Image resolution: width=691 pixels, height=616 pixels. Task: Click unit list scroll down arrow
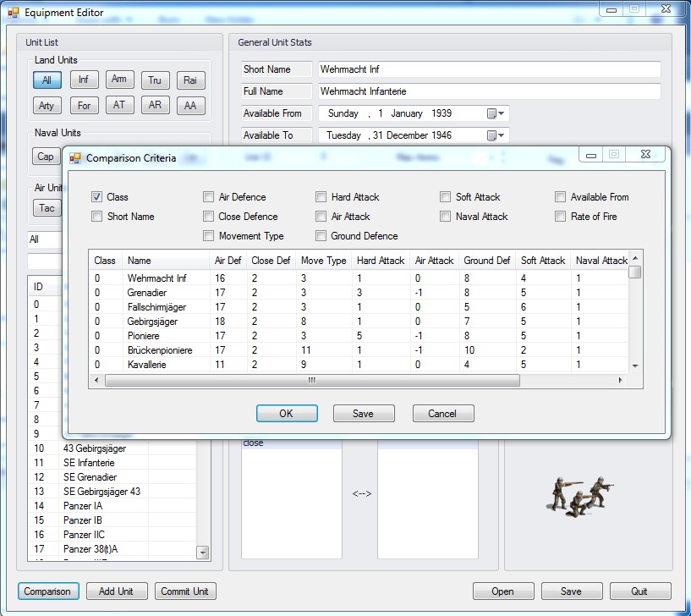coord(203,552)
